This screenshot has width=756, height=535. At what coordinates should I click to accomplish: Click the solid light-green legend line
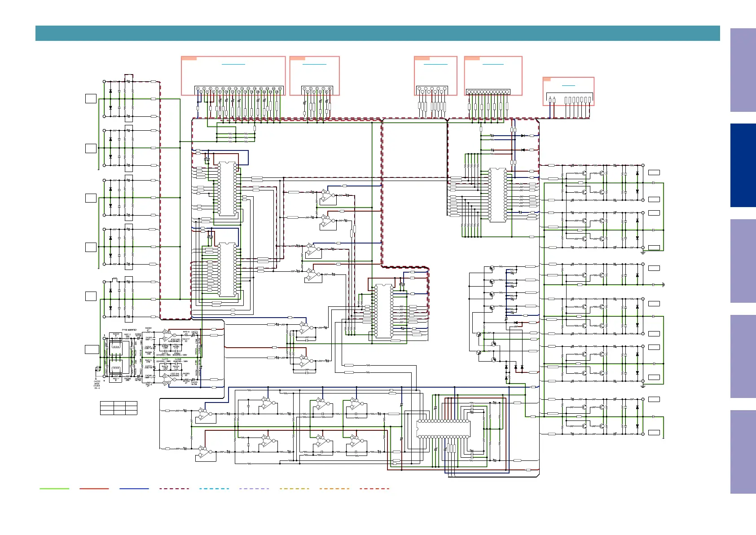click(x=54, y=488)
